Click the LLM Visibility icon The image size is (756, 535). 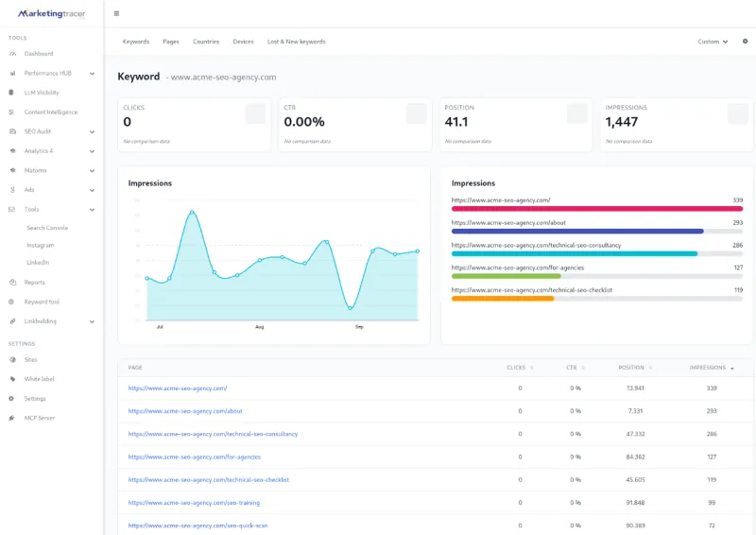click(x=11, y=93)
